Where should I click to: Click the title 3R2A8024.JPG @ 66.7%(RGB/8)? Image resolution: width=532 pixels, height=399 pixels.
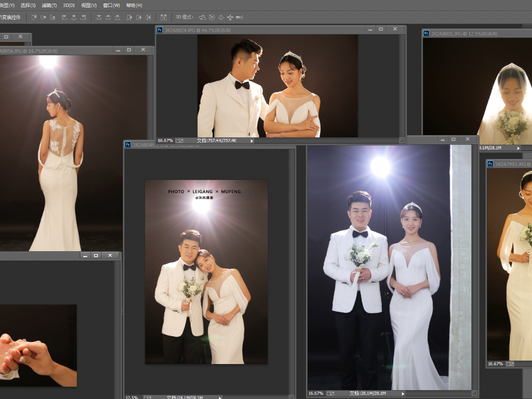tap(198, 30)
